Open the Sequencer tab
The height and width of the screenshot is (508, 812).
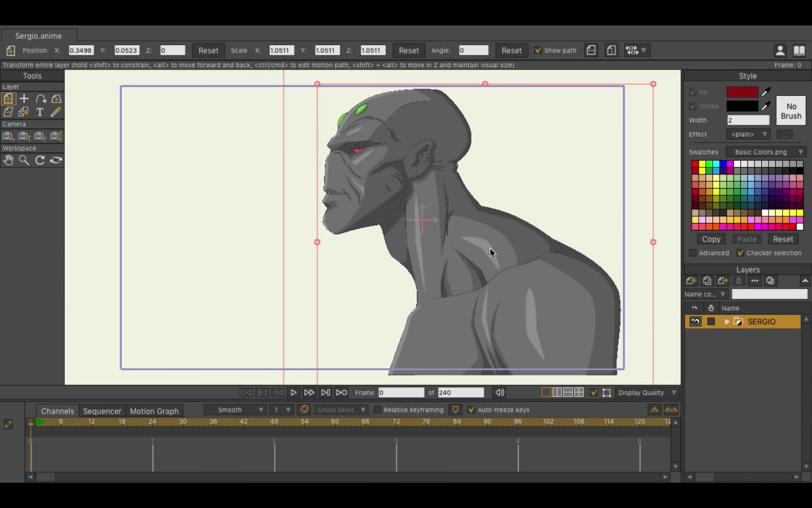click(x=101, y=410)
